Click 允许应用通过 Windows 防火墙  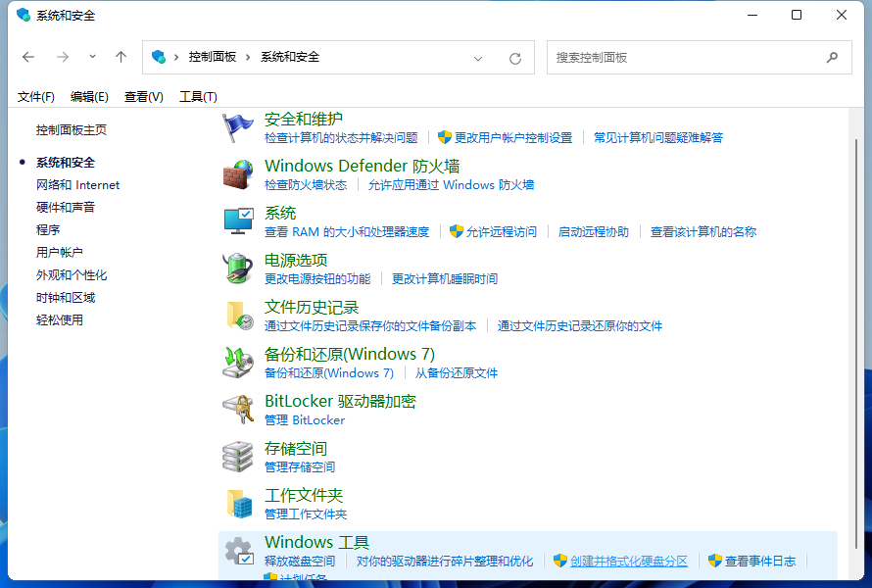[x=451, y=184]
